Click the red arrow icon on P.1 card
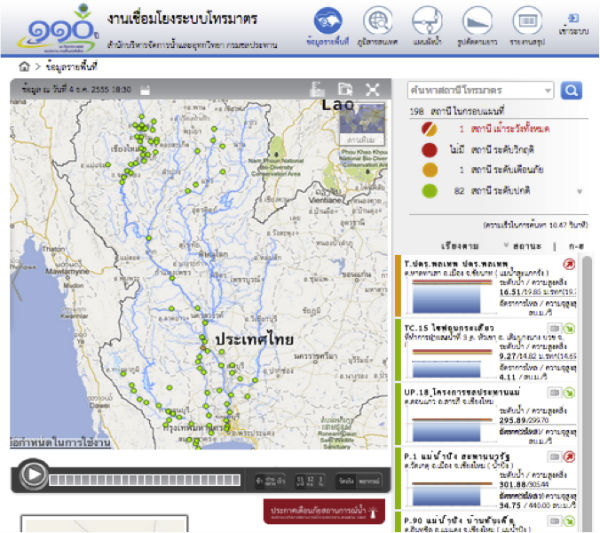The width and height of the screenshot is (600, 533). (570, 456)
